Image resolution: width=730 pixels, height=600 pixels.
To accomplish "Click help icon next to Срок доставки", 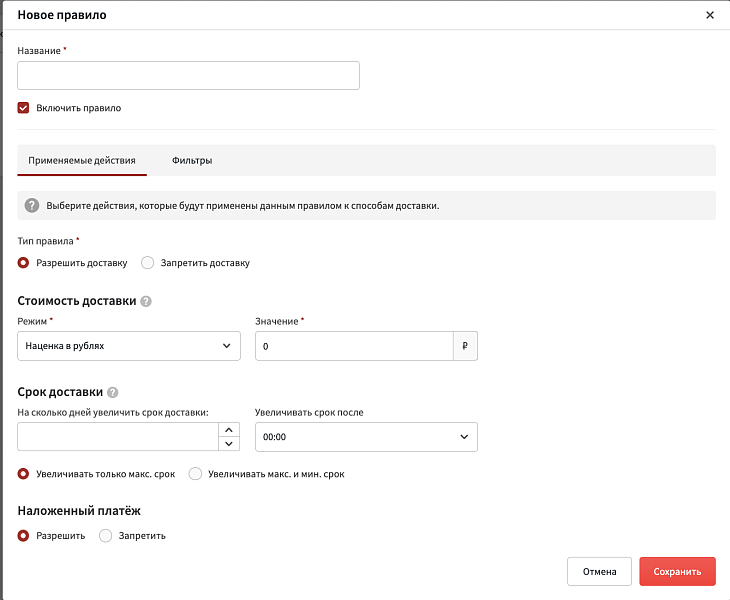I will point(113,393).
